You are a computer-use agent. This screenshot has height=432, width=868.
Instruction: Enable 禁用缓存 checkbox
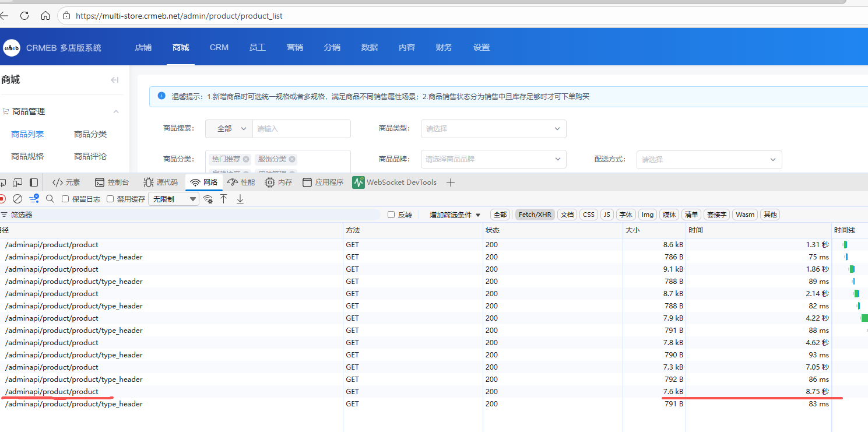(x=110, y=199)
